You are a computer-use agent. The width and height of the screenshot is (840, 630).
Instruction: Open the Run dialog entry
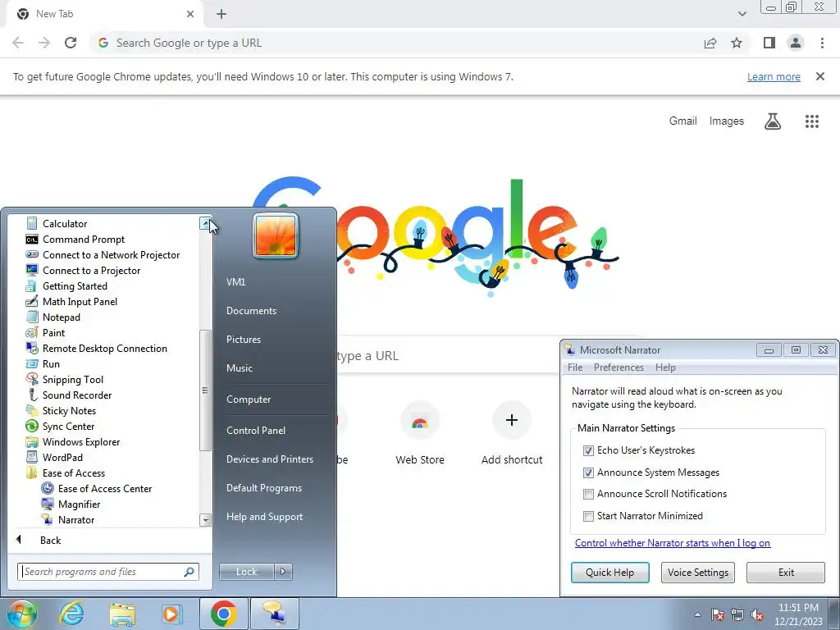51,363
